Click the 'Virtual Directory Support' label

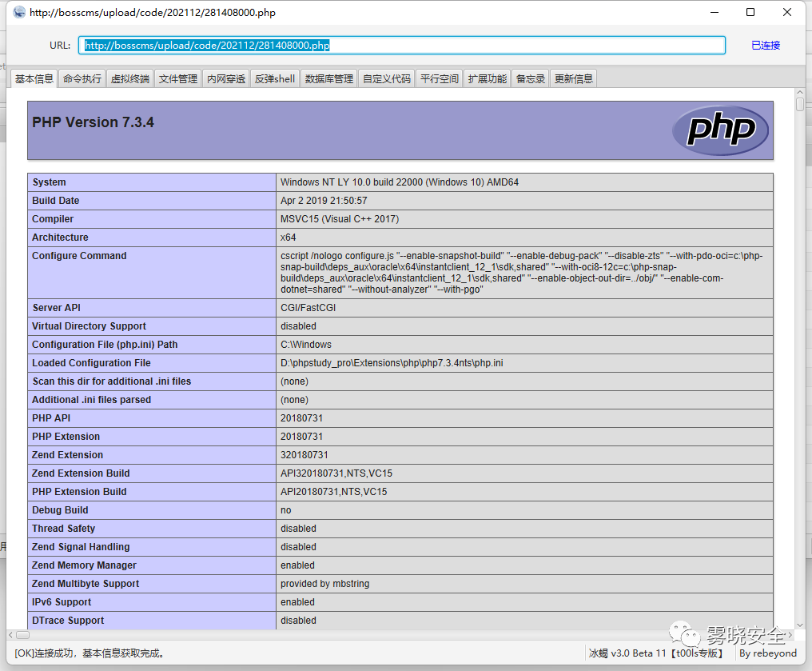(x=89, y=326)
